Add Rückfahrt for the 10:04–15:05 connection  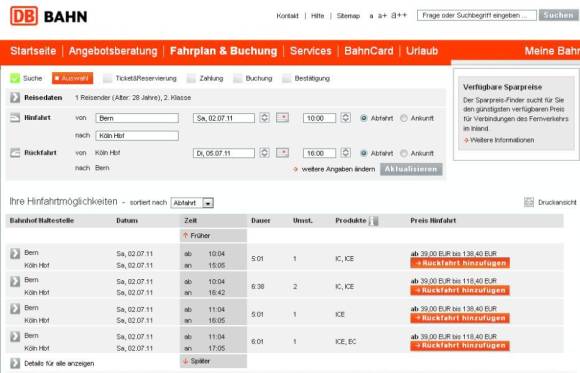[x=460, y=263]
